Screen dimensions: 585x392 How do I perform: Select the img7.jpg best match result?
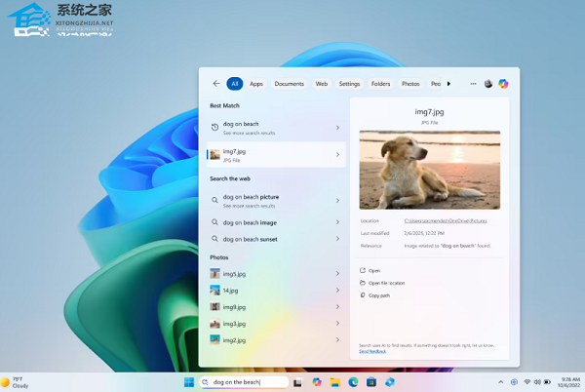(276, 155)
